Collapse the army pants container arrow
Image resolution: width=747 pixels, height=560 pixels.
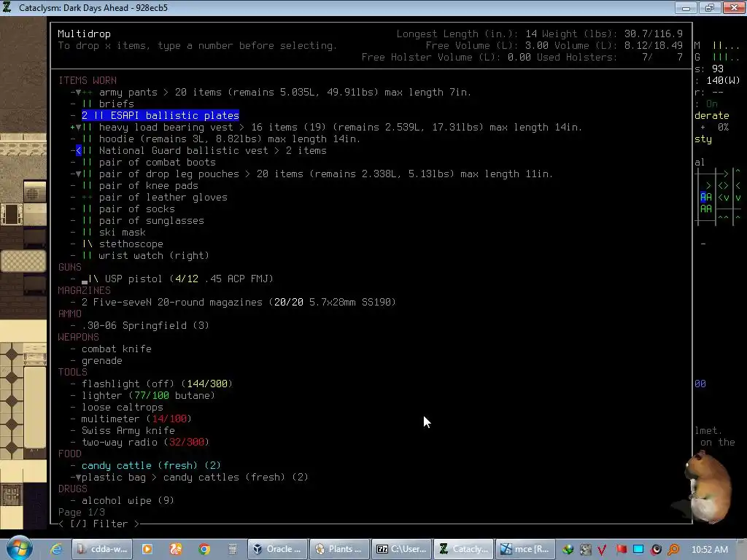click(78, 93)
